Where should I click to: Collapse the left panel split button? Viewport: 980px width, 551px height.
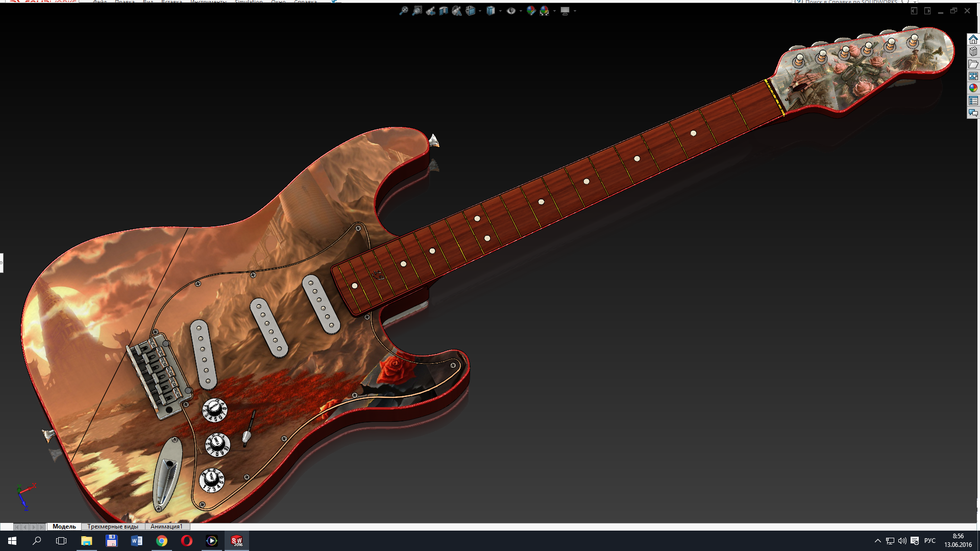[914, 11]
